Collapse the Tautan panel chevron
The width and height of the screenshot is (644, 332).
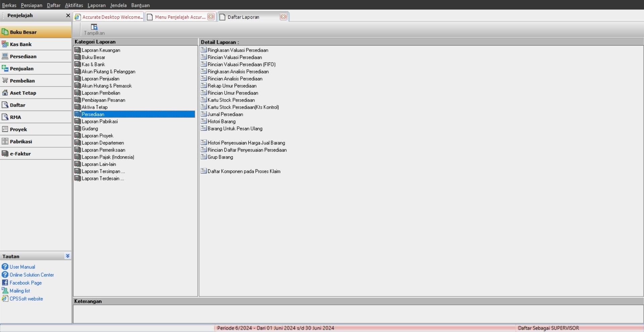[67, 256]
